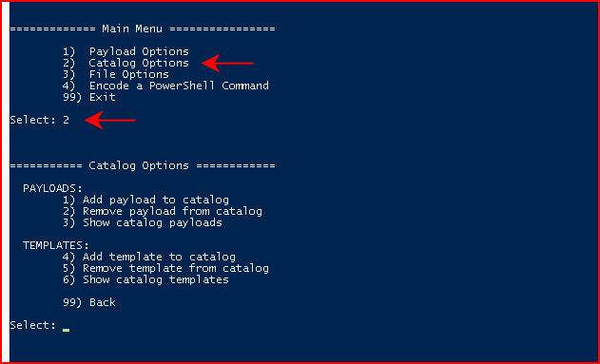Click the PAYLOADS: group label
This screenshot has height=364, width=600.
pyautogui.click(x=53, y=188)
